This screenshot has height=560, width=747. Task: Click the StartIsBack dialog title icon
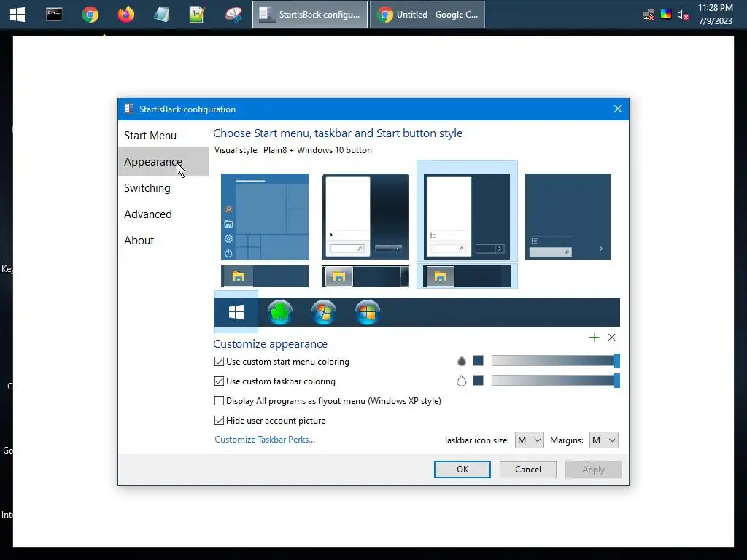pyautogui.click(x=128, y=109)
